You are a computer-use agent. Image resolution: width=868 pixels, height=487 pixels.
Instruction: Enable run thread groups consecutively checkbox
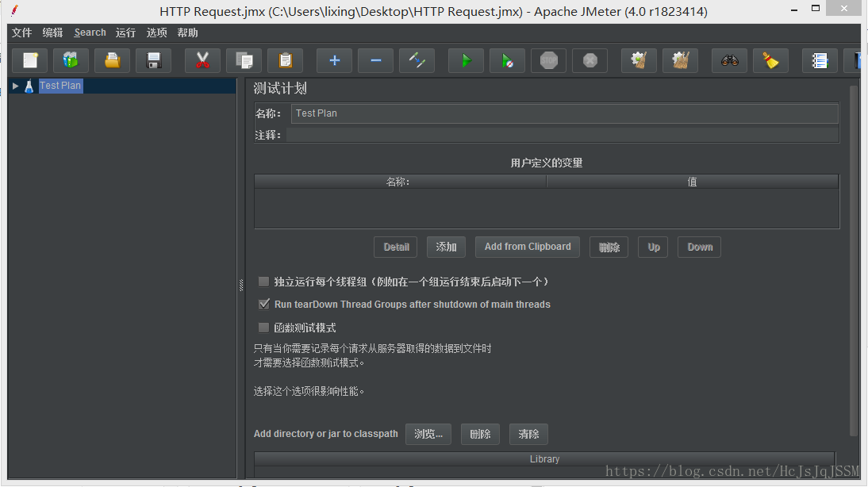tap(263, 282)
